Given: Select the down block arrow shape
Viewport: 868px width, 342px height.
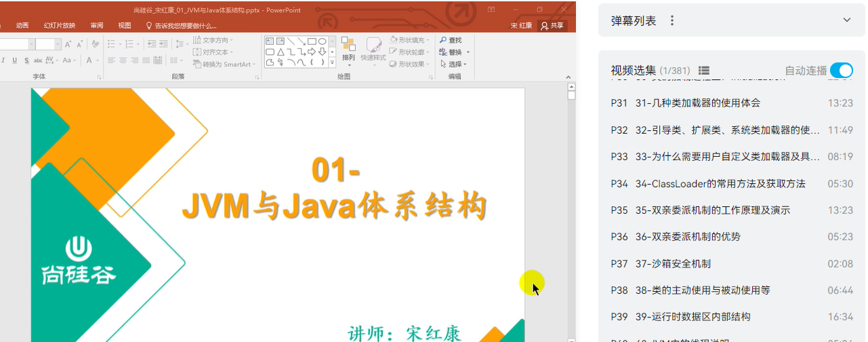Looking at the screenshot, I should (323, 52).
